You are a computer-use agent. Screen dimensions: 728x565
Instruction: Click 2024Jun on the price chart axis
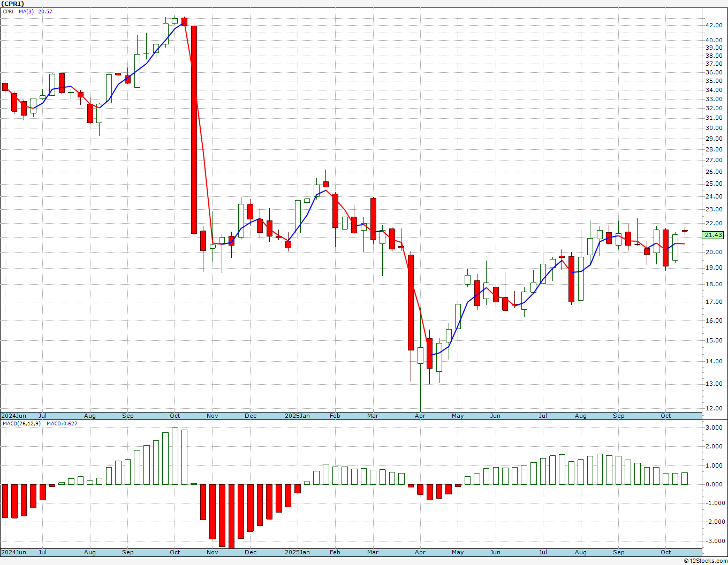(x=14, y=416)
